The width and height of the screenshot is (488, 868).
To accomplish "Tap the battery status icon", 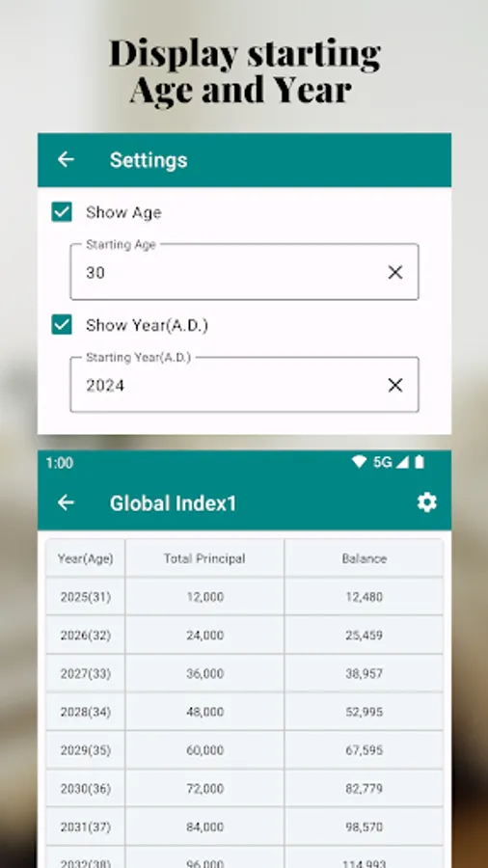I will click(420, 462).
